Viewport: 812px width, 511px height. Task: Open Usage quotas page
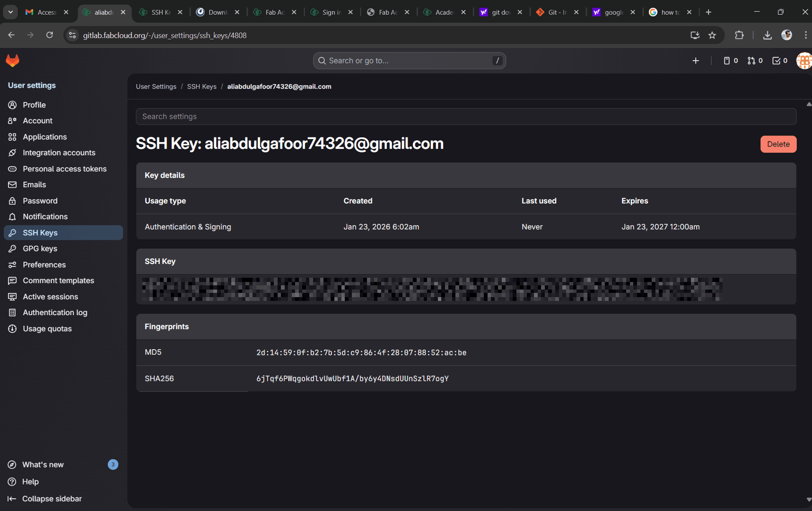[63, 328]
